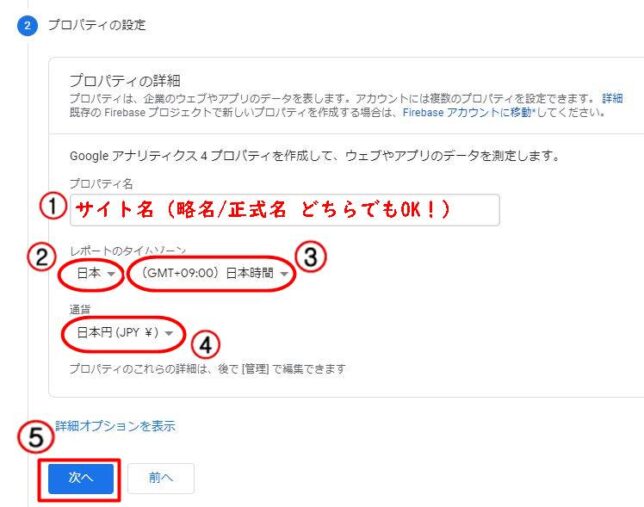The height and width of the screenshot is (507, 644).
Task: Open the 日本 country dropdown
Action: 96,273
